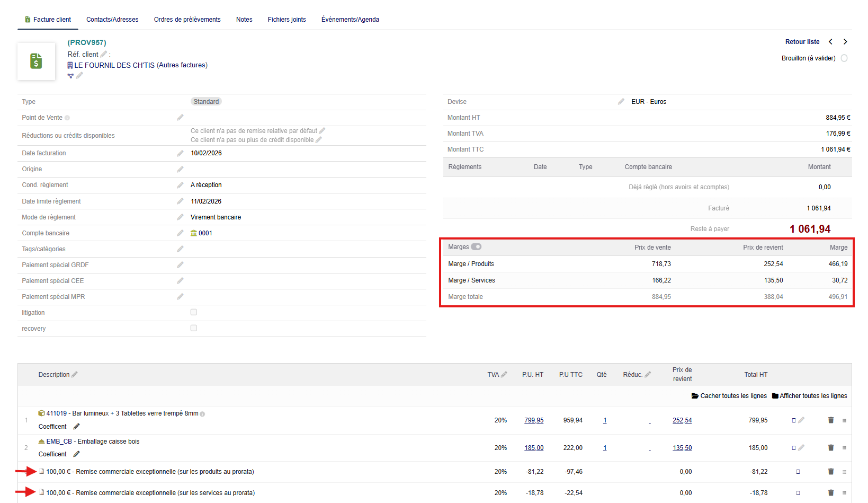The height and width of the screenshot is (503, 868).
Task: Delete the EMB_CB Emballage line trash icon
Action: tap(830, 448)
